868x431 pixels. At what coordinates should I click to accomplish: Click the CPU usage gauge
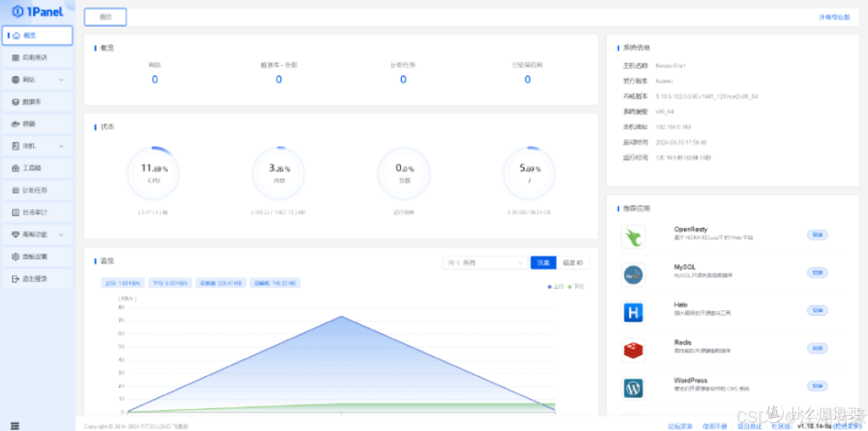tap(154, 174)
